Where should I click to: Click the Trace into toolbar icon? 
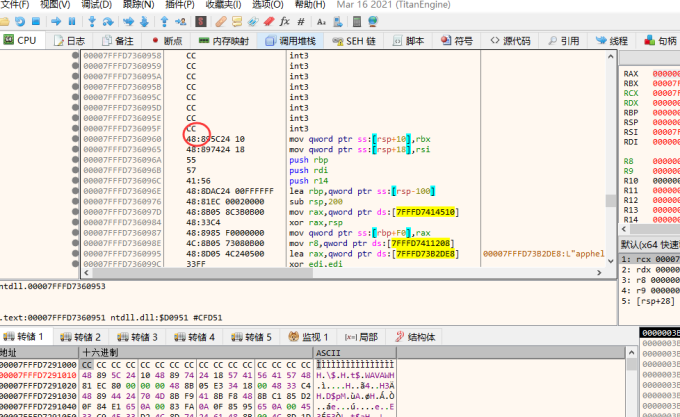pyautogui.click(x=128, y=21)
